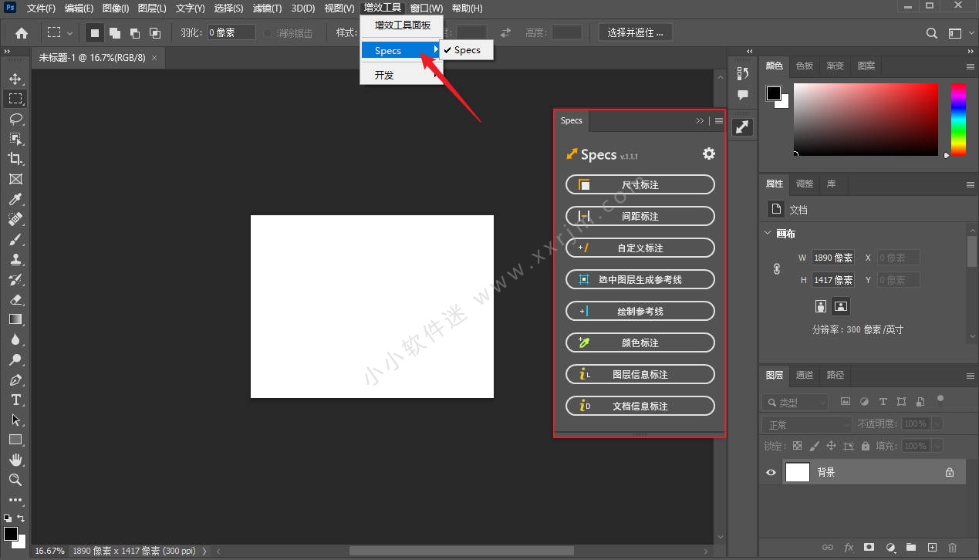
Task: Click foreground color swatch in 颜色 panel
Action: pos(773,93)
